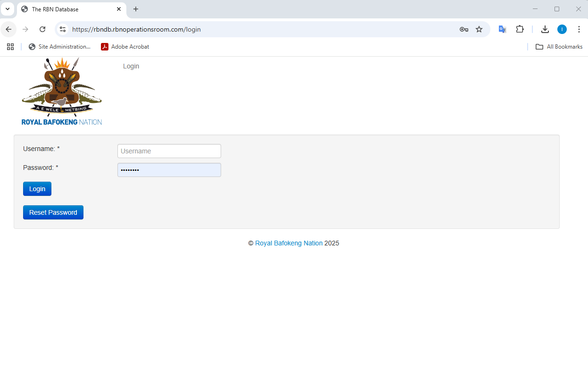This screenshot has height=387, width=588.
Task: Open the Chrome profile avatar
Action: click(x=562, y=29)
